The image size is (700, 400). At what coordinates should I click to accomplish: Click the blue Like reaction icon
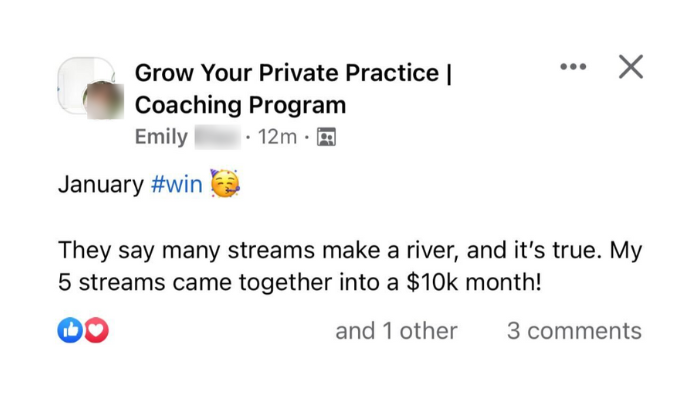coord(70,331)
